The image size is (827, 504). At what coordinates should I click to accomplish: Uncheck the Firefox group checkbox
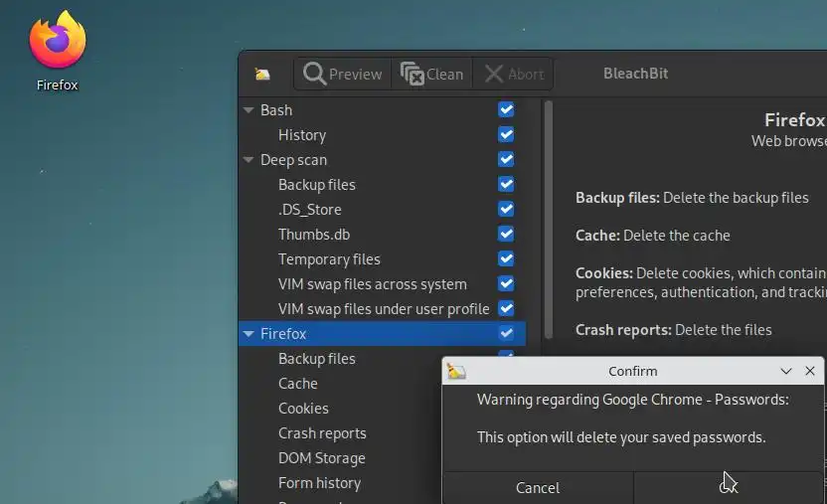506,333
